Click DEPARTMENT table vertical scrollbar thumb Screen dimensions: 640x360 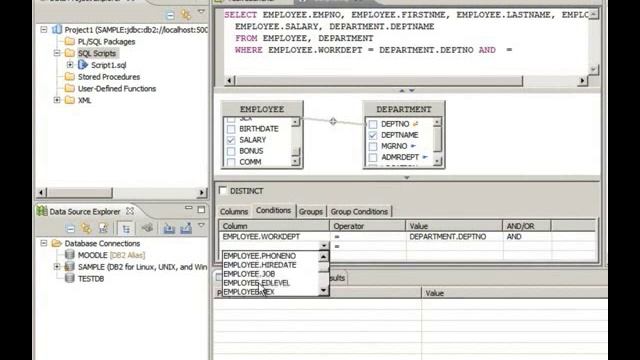click(x=437, y=139)
